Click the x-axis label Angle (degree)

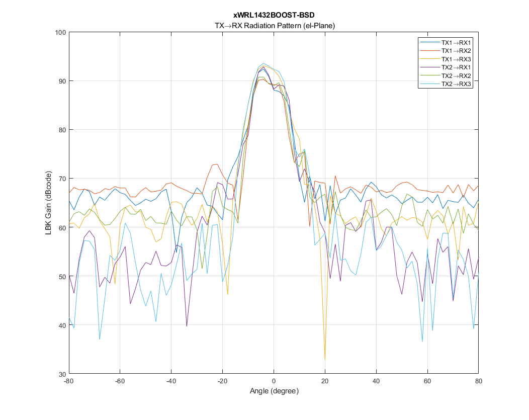[x=274, y=391]
